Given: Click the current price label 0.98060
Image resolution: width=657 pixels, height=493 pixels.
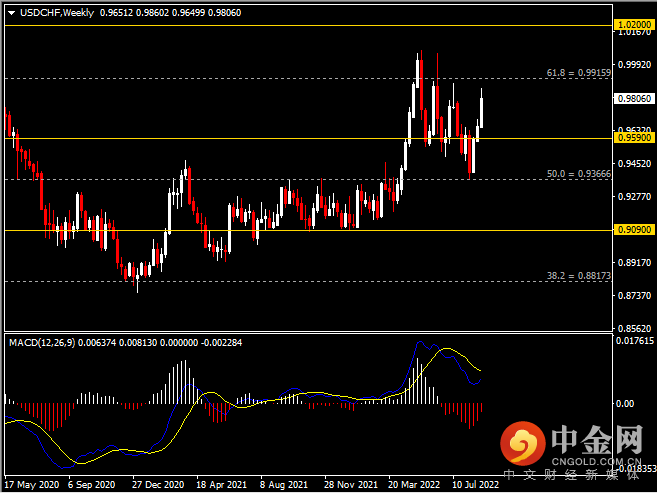Looking at the screenshot, I should pyautogui.click(x=634, y=98).
